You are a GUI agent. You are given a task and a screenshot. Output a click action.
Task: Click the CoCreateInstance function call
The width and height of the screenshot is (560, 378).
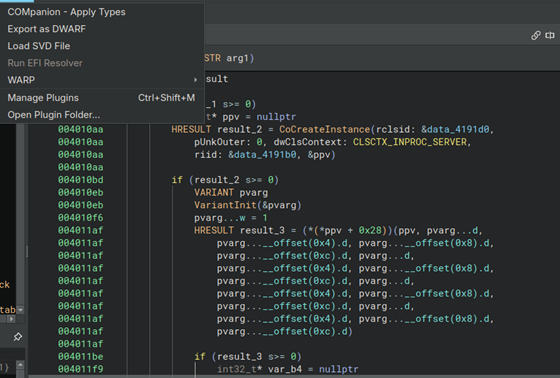[x=324, y=129]
